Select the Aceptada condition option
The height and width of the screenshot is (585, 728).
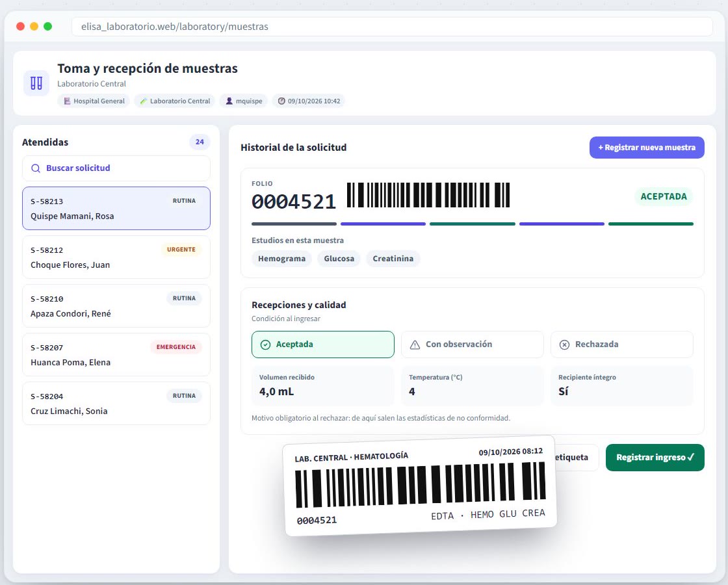[322, 344]
